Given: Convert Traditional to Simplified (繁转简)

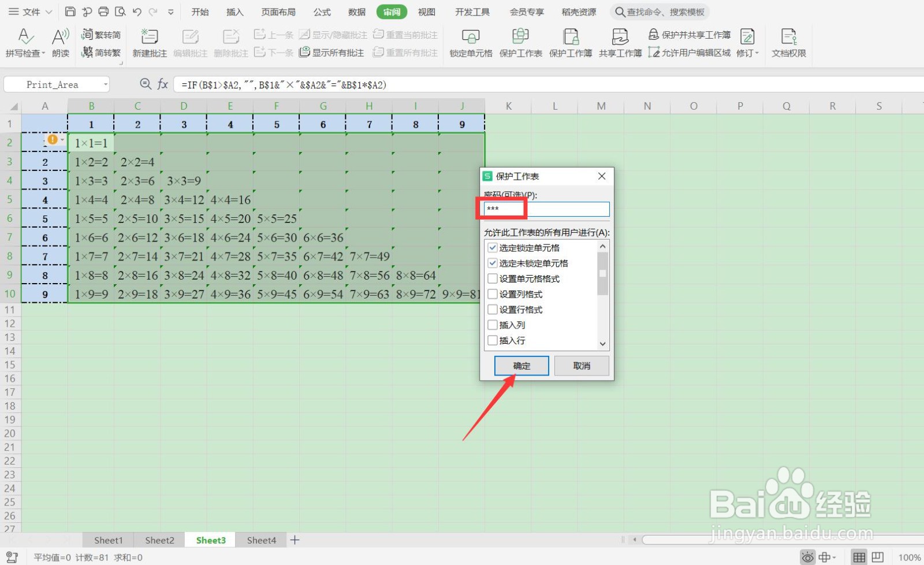Looking at the screenshot, I should click(102, 35).
